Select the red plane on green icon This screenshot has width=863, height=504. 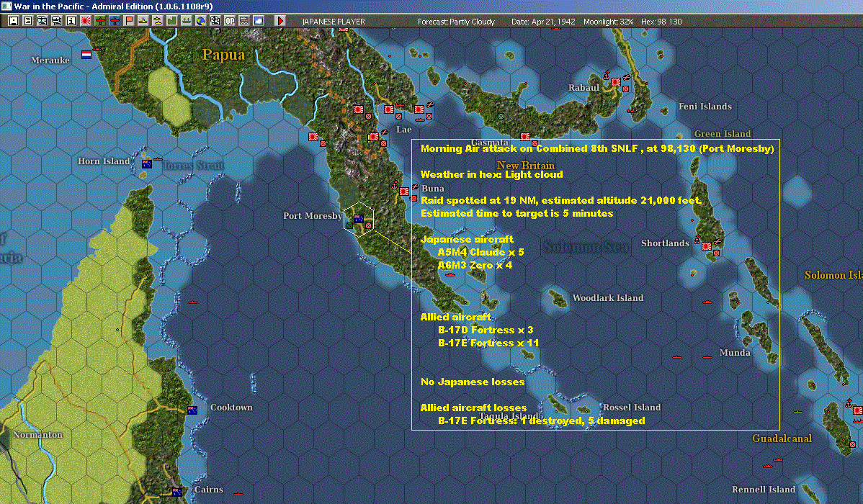tap(100, 21)
